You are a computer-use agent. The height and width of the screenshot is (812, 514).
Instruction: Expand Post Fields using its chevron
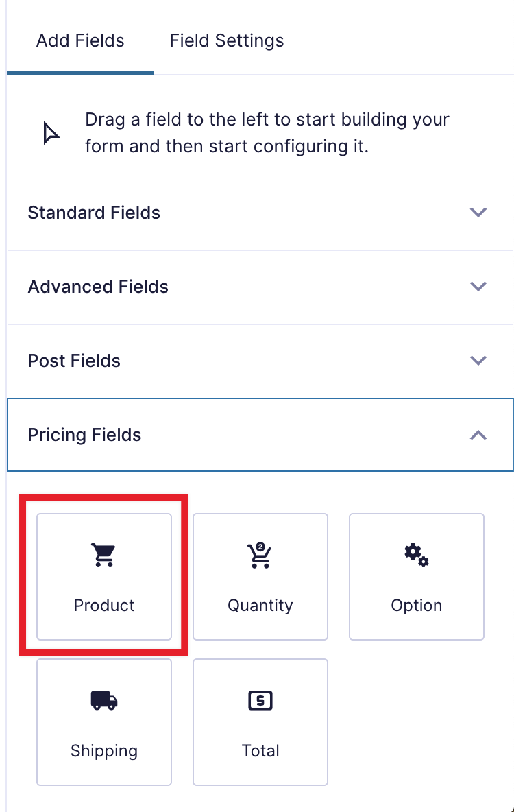478,360
